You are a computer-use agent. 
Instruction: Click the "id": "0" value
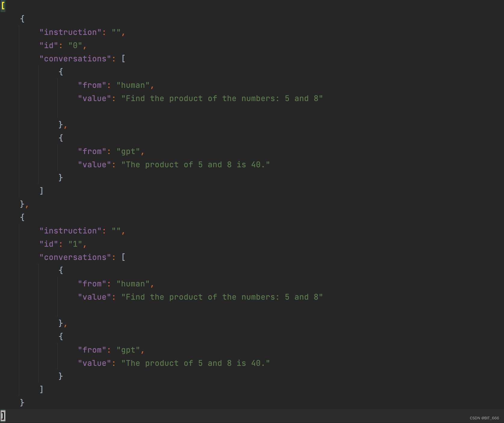76,45
